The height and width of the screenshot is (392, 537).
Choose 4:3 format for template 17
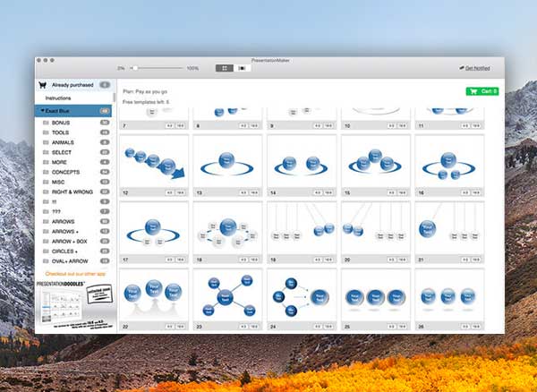(169, 260)
